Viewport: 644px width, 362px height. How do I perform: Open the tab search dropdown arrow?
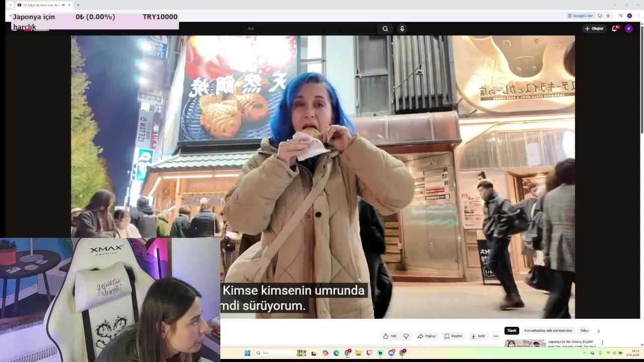[x=10, y=5]
